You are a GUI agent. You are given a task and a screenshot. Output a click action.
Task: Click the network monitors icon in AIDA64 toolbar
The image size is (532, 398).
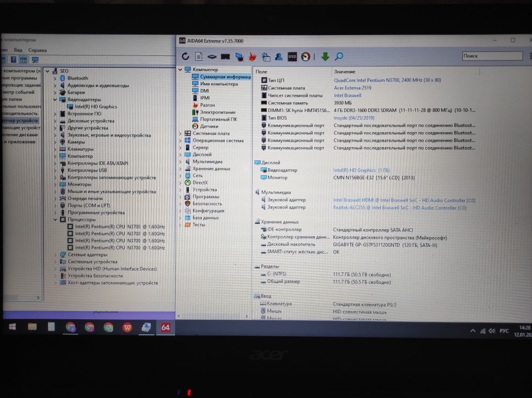[x=239, y=57]
